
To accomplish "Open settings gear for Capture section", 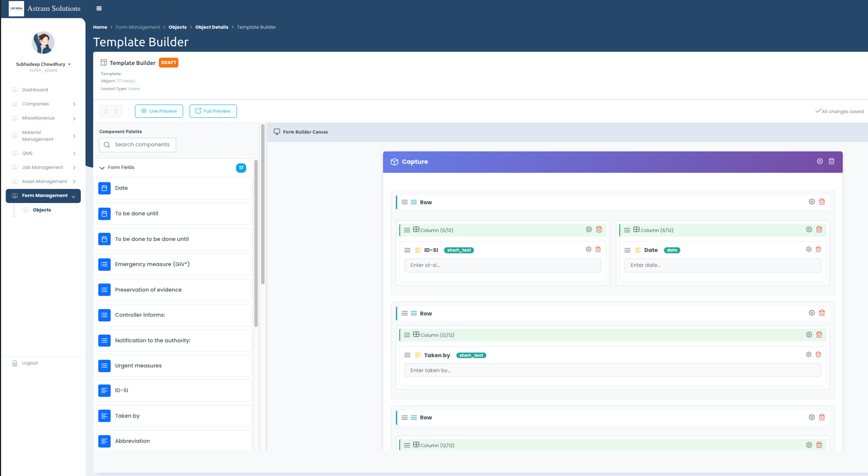I will (x=820, y=162).
